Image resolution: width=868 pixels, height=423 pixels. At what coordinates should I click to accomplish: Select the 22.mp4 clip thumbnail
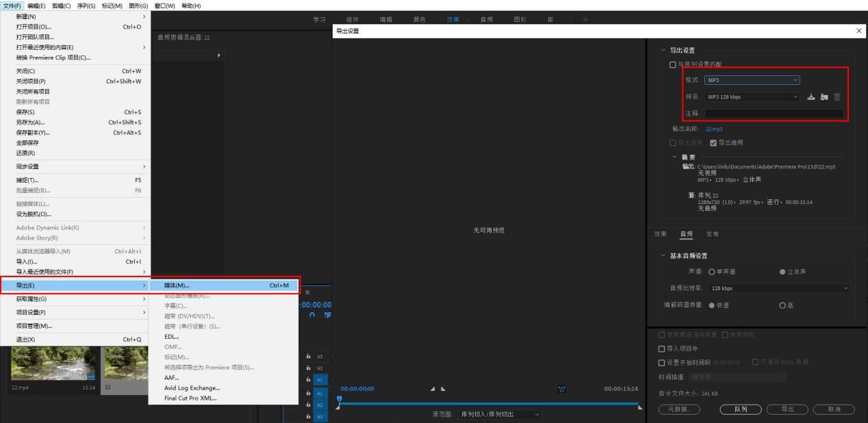pos(53,363)
